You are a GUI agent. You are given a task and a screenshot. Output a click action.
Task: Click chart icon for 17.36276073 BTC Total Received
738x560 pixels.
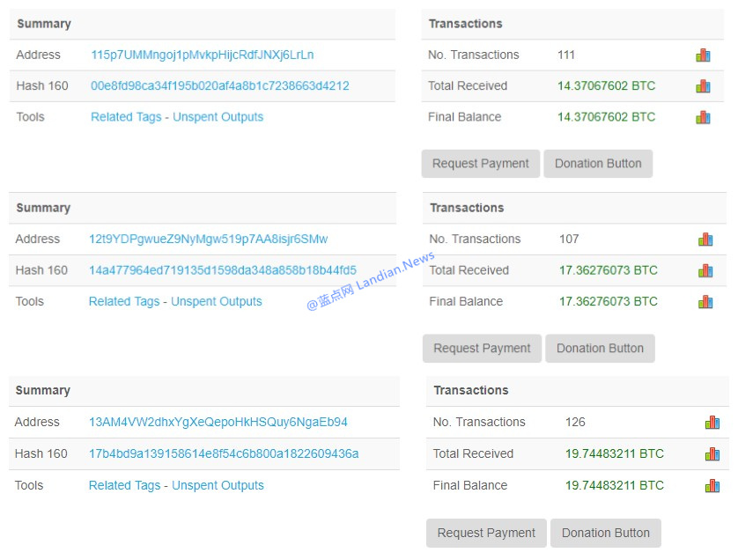click(705, 270)
